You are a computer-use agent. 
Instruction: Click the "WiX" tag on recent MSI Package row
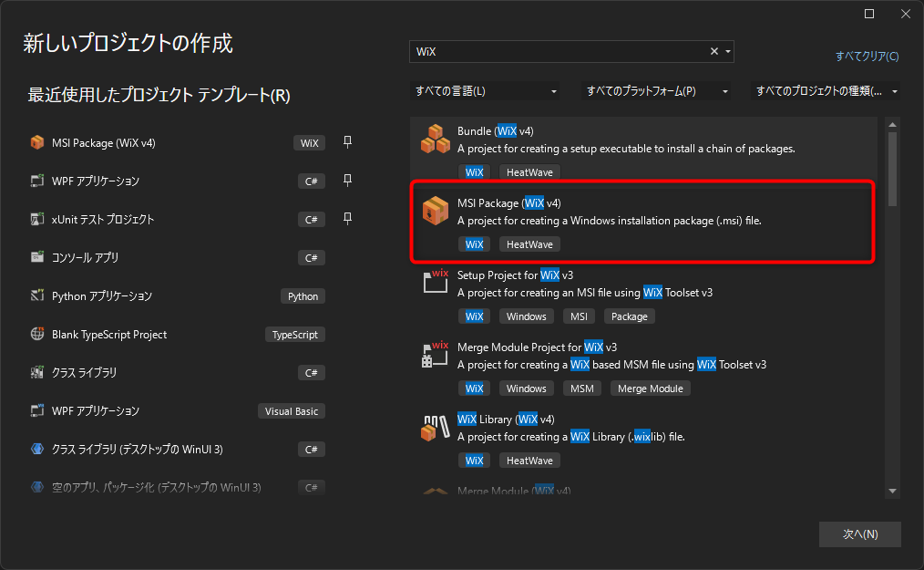pos(310,143)
